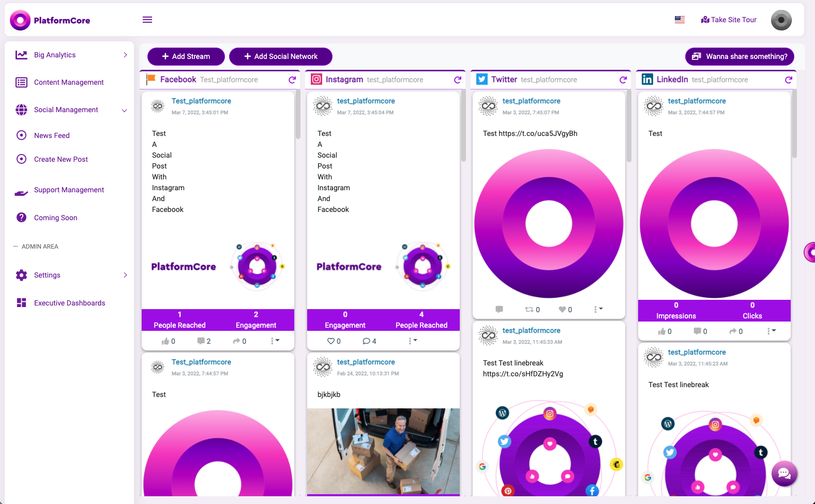Click the Impressions stat on LinkedIn post
The width and height of the screenshot is (815, 504).
click(x=676, y=311)
